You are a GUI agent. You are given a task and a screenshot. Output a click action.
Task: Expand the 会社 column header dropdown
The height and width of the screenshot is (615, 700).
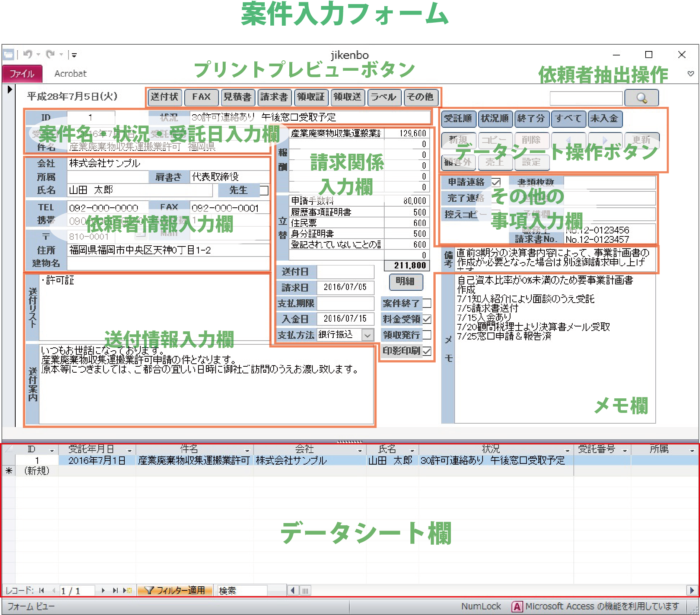pyautogui.click(x=360, y=450)
